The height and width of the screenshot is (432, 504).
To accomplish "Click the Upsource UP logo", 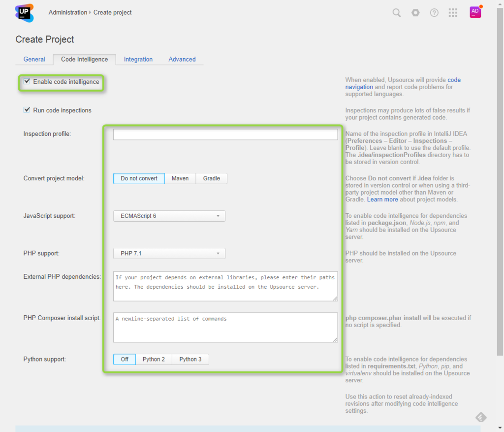I will pyautogui.click(x=25, y=13).
